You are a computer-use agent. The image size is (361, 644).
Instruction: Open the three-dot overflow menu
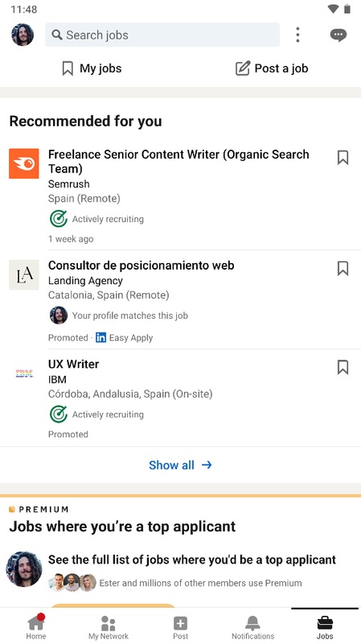(x=297, y=35)
